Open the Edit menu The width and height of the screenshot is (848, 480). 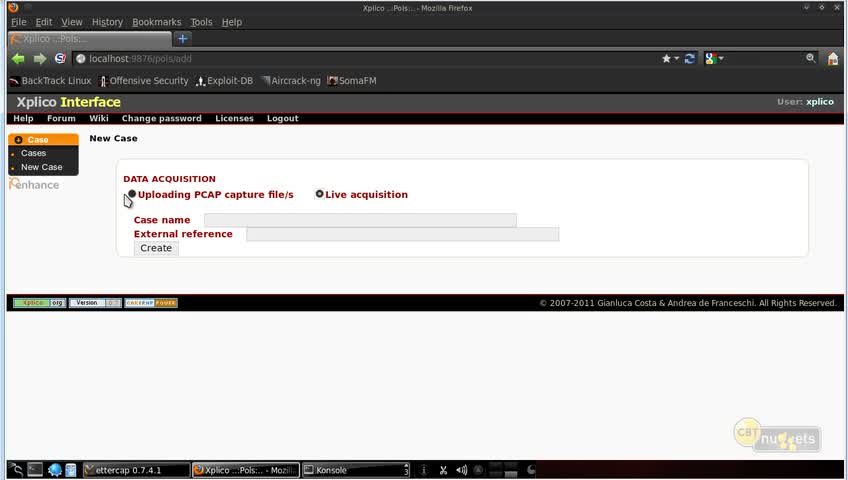pyautogui.click(x=44, y=22)
